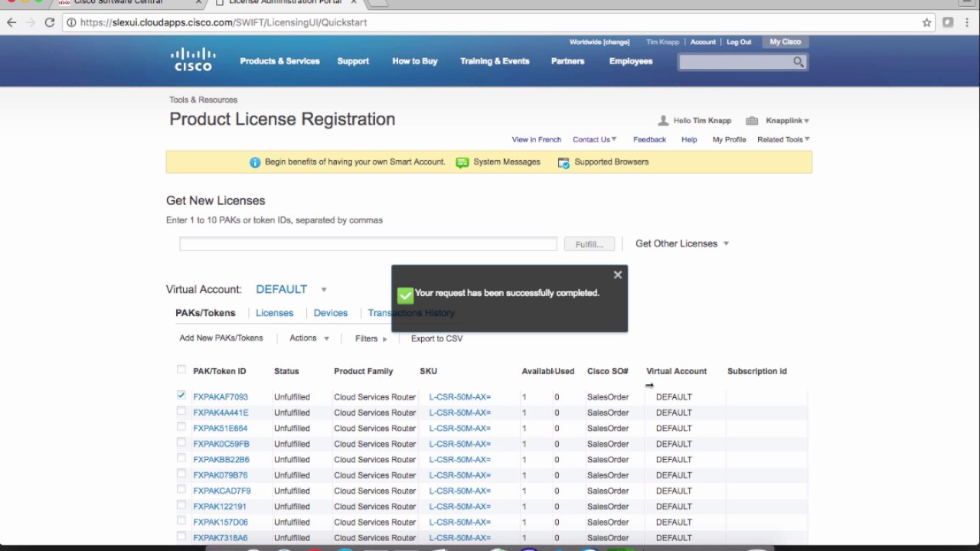Check FXPAKBB22B6 row checkbox
Screen dimensions: 980x551
[181, 458]
